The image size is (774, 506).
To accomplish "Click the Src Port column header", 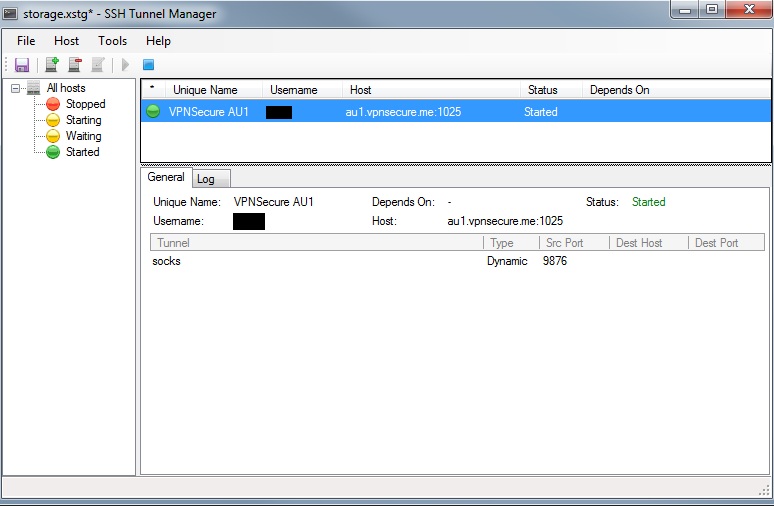I will [574, 243].
